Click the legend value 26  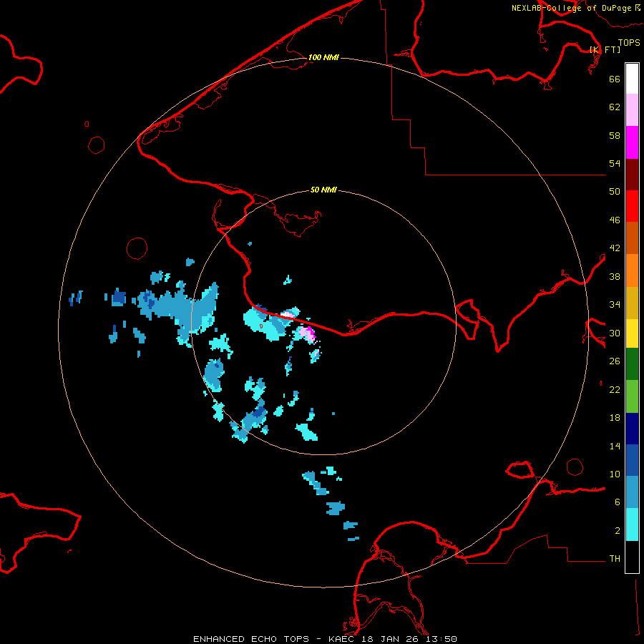point(615,361)
